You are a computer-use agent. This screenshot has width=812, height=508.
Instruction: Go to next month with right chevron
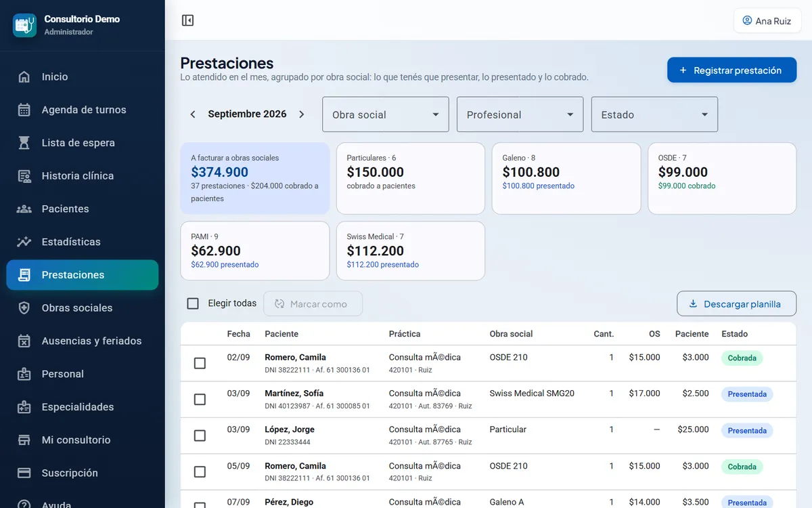point(302,114)
